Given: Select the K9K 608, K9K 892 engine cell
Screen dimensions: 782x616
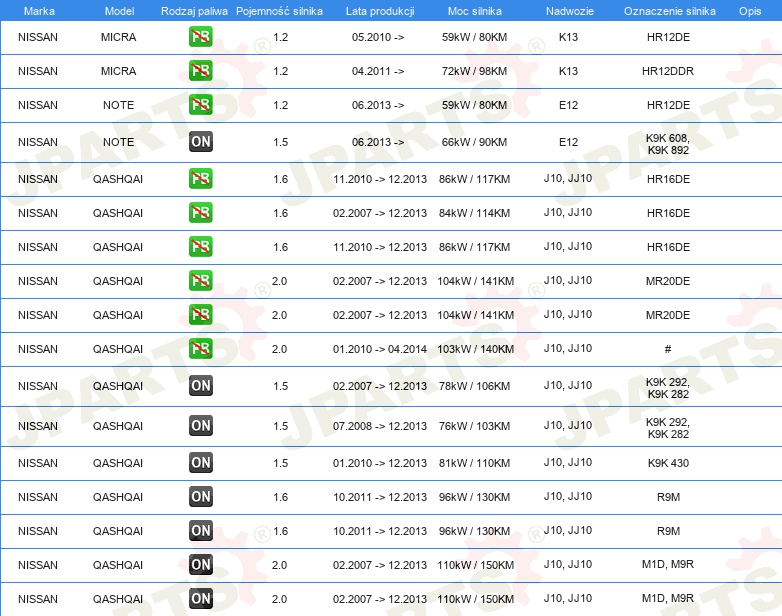Looking at the screenshot, I should [668, 144].
